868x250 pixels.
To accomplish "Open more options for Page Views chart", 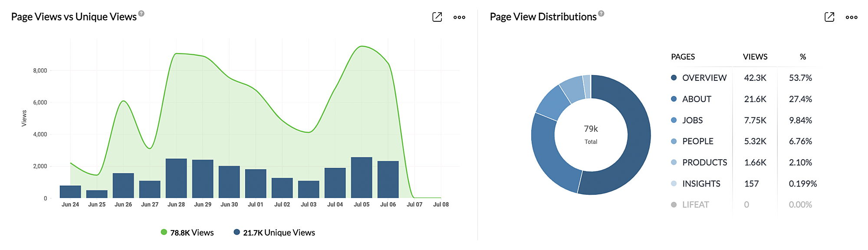I will tap(459, 17).
